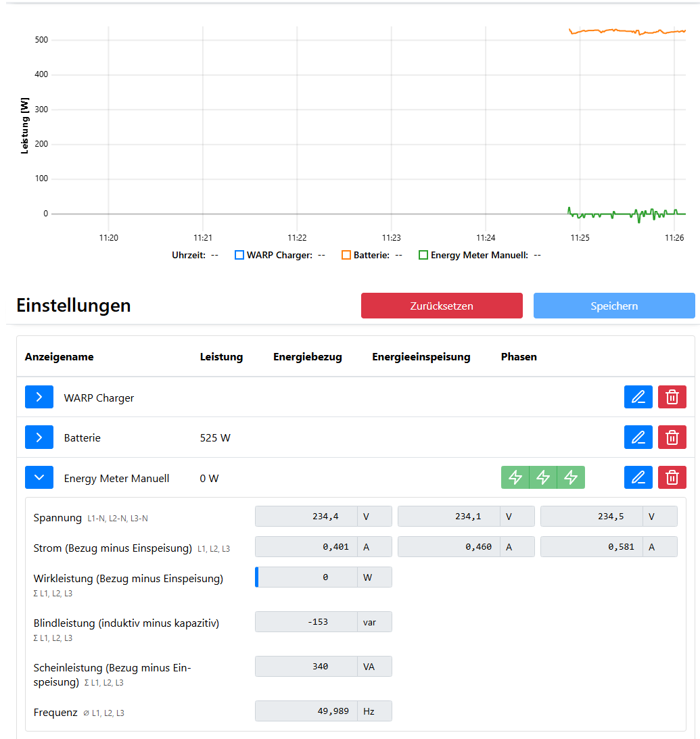Click the middle phase lightning icon
The height and width of the screenshot is (739, 700).
click(x=543, y=477)
